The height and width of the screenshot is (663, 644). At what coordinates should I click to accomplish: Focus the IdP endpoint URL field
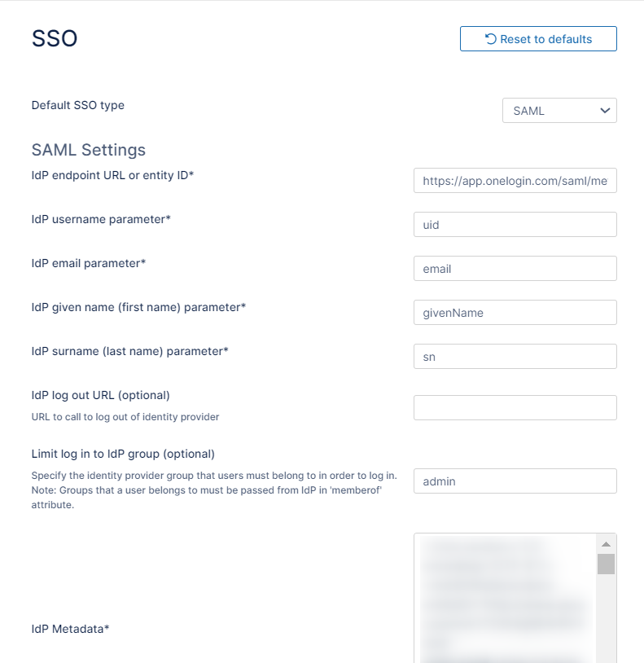[515, 181]
